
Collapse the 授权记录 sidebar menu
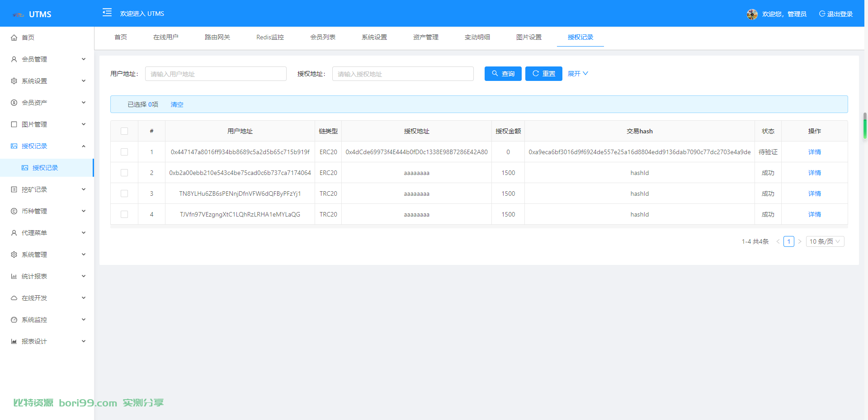click(47, 146)
